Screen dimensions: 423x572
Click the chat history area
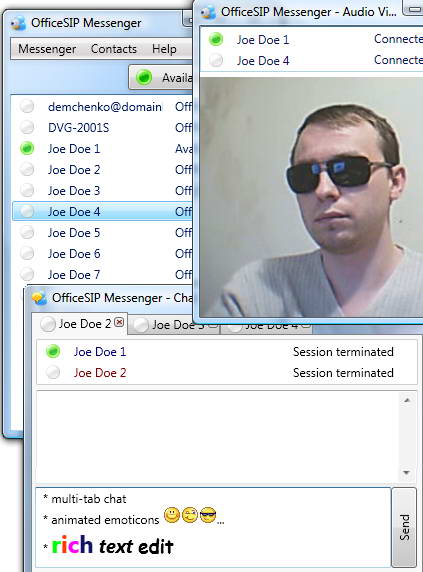(x=217, y=436)
